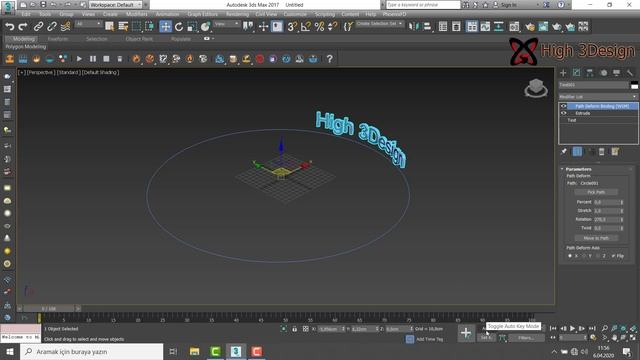
Task: Click the Mirror tool icon
Action: [x=413, y=27]
